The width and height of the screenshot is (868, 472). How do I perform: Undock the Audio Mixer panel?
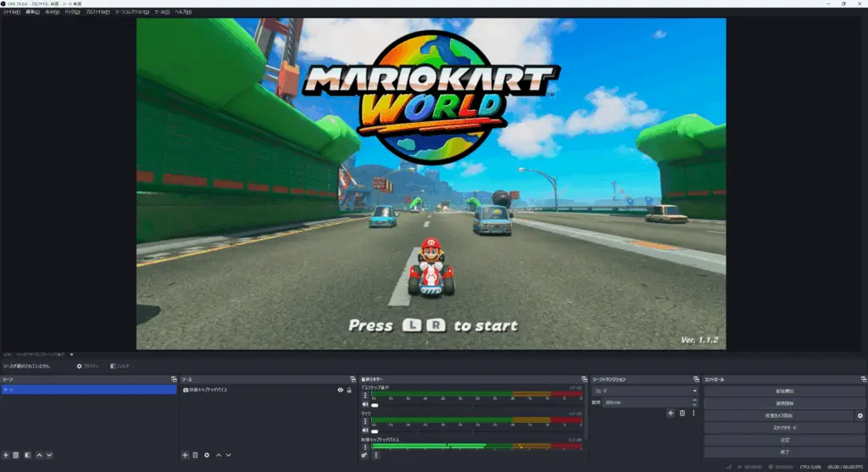click(x=584, y=379)
